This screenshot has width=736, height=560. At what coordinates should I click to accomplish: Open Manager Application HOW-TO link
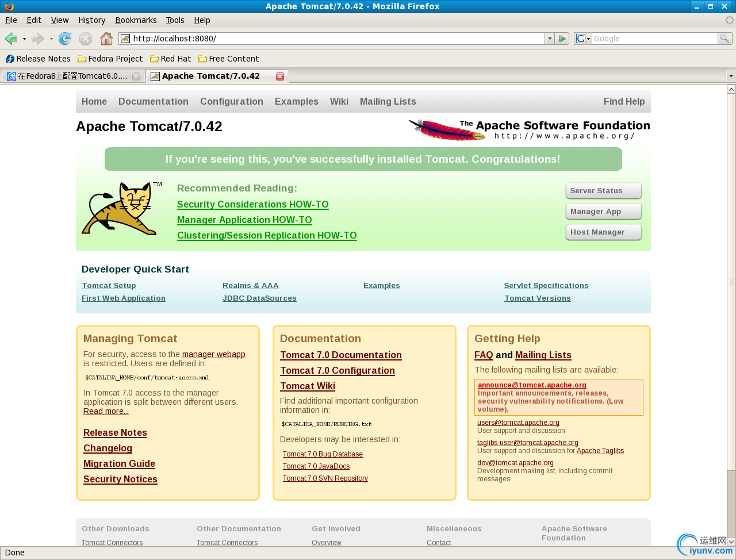pyautogui.click(x=244, y=220)
